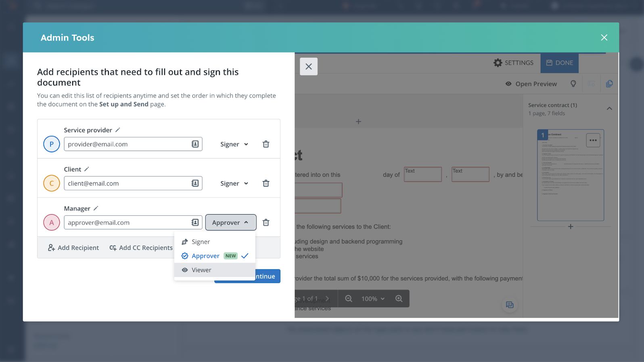This screenshot has width=644, height=362.
Task: Click the client@email.com input field
Action: [133, 183]
